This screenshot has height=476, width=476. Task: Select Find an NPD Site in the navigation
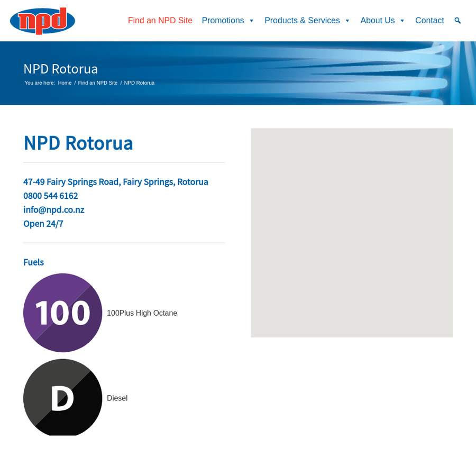pos(160,21)
